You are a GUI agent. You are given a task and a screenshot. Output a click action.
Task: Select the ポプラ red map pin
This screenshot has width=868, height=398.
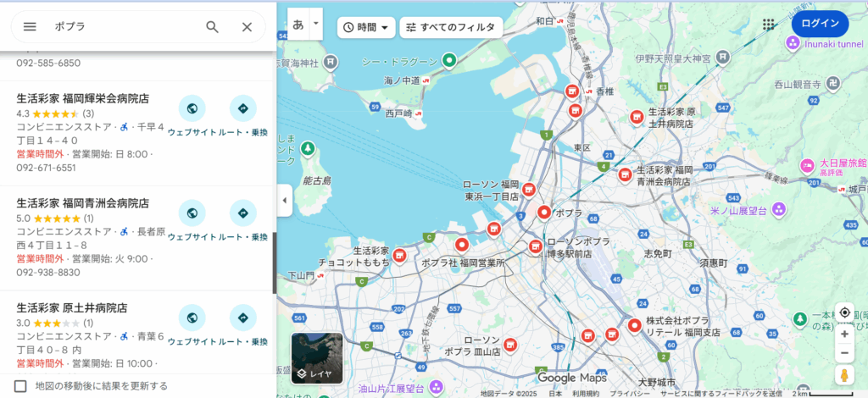tap(544, 213)
